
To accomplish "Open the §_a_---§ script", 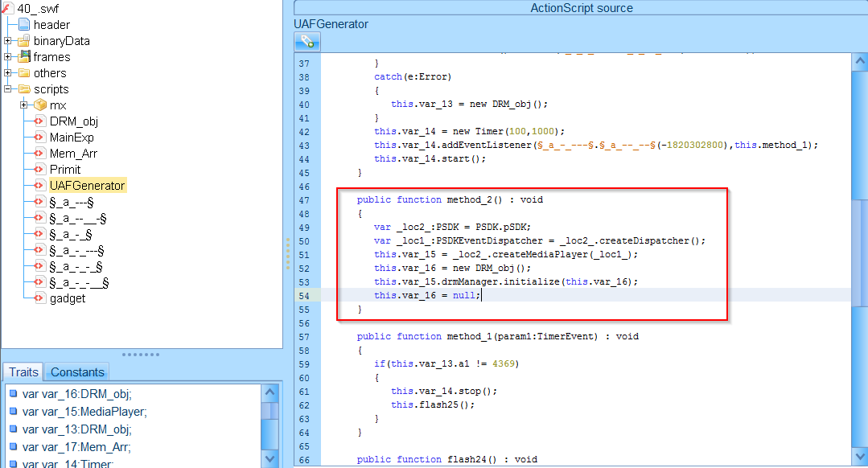I will [x=72, y=202].
